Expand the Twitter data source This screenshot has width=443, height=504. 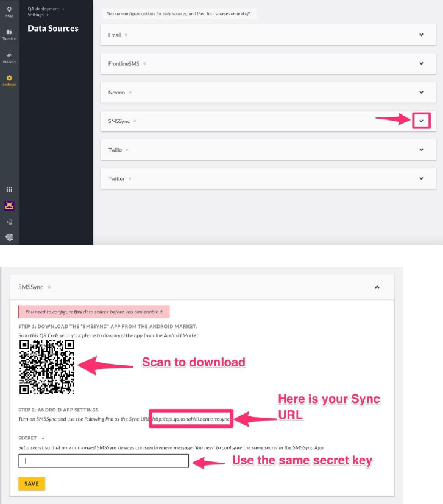pos(421,178)
